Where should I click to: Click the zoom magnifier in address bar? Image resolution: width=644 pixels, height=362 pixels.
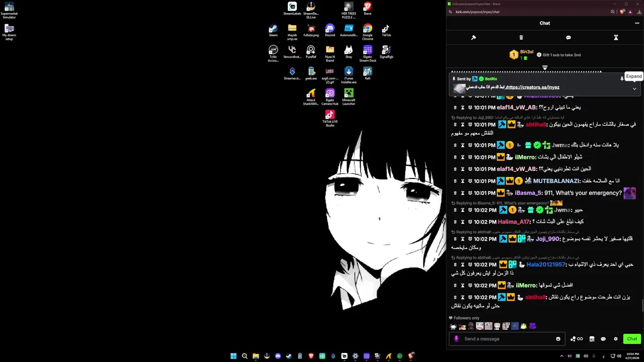[613, 12]
